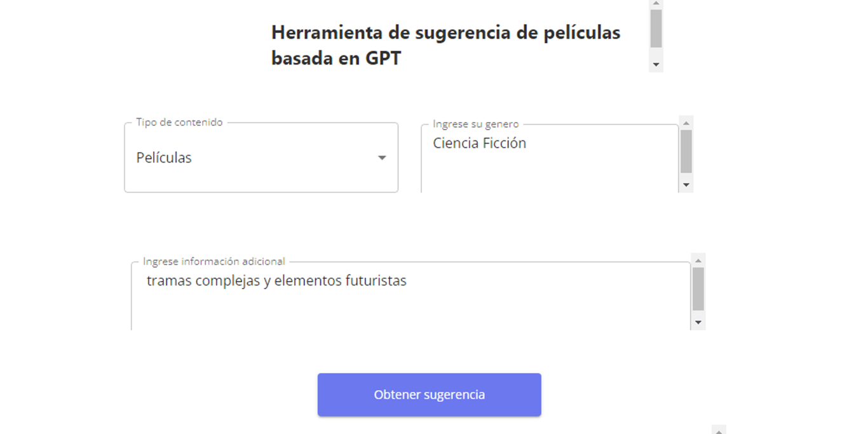Click the genre field's scroll up arrow

686,123
